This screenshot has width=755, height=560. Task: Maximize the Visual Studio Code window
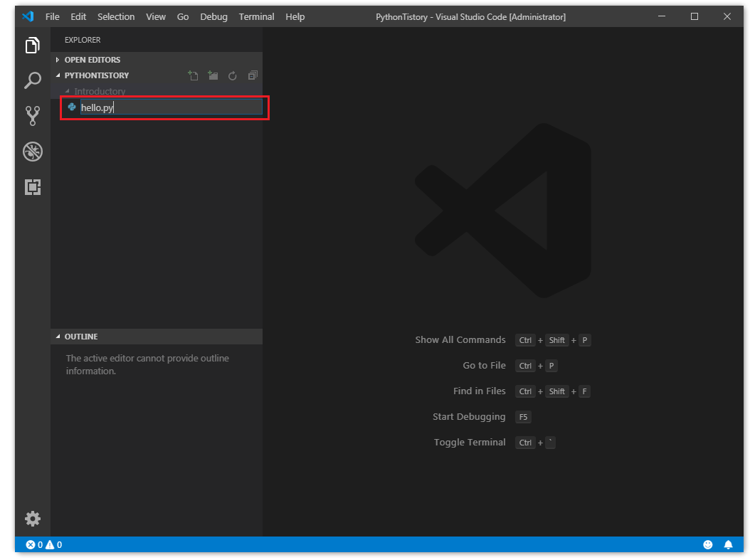(695, 16)
